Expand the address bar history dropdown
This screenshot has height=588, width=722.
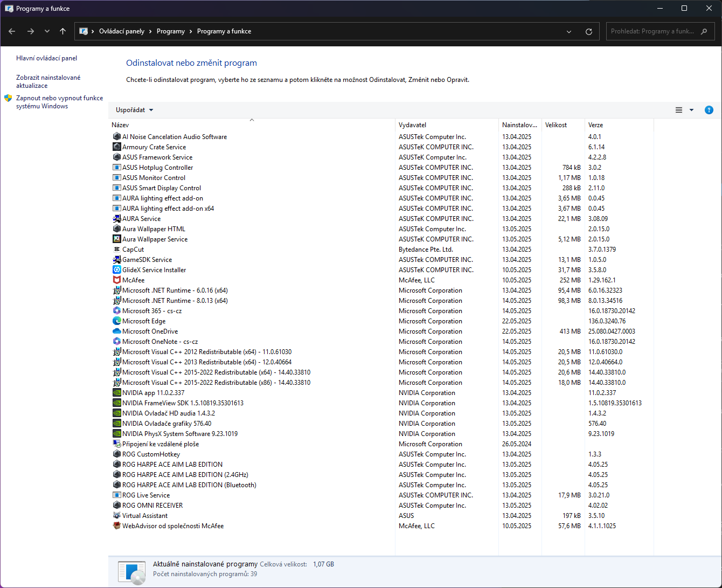click(569, 32)
